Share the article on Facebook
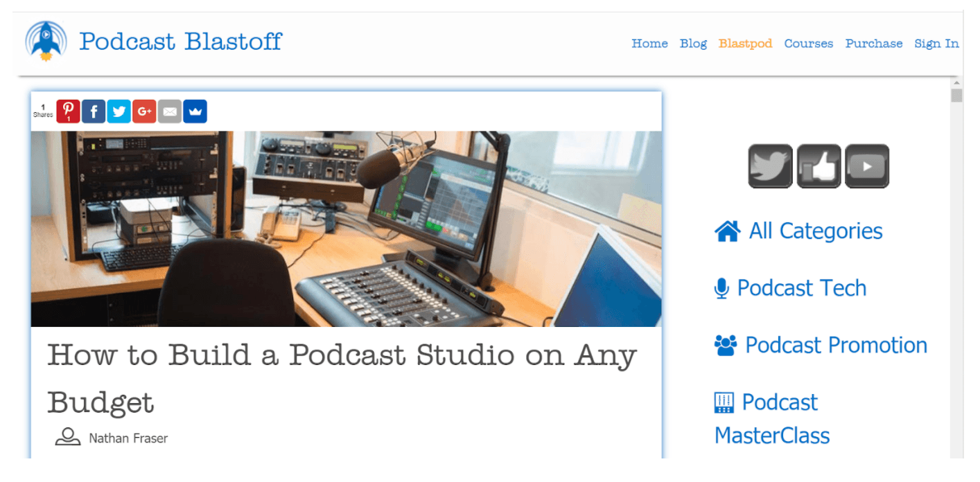 point(94,111)
